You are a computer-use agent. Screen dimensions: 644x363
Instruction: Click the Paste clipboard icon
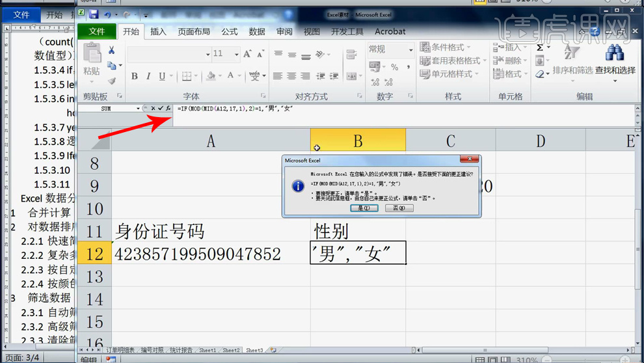point(92,53)
